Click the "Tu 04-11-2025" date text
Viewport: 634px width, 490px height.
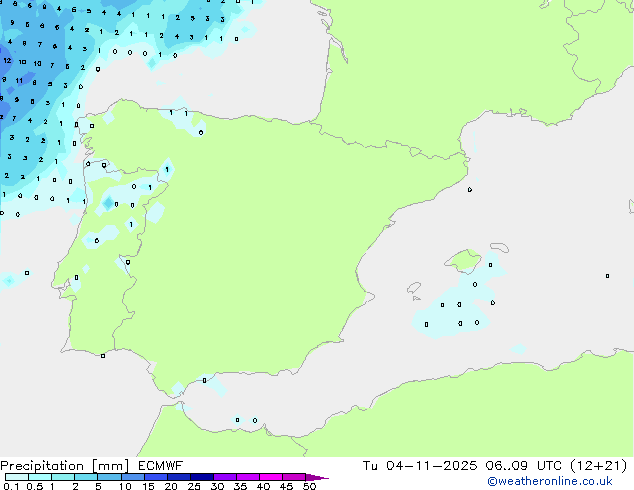coord(420,466)
